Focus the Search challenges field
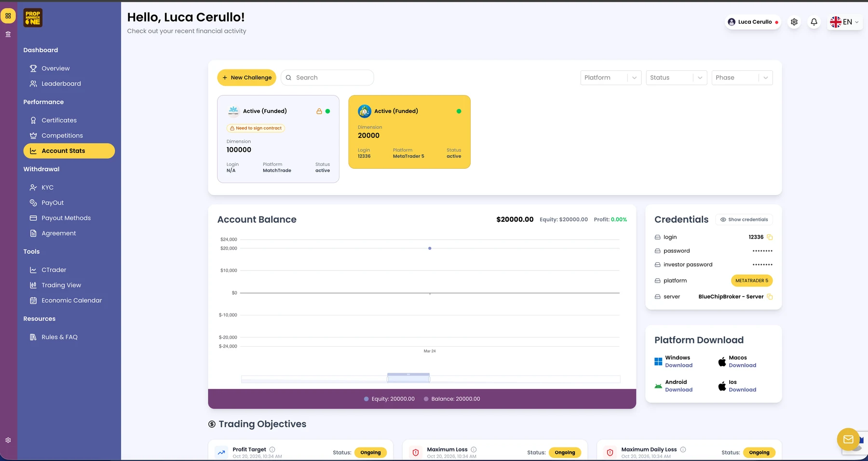868x461 pixels. tap(327, 78)
